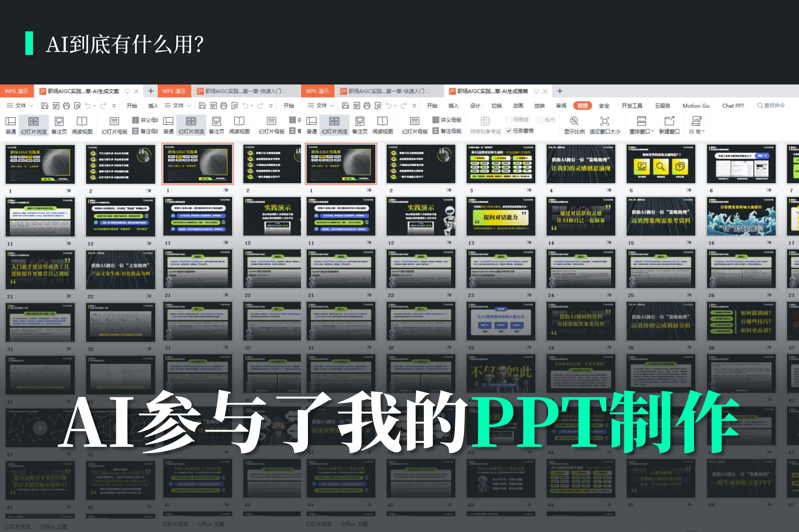The height and width of the screenshot is (532, 799).
Task: Enable the 标尺 checkbox
Action: pyautogui.click(x=541, y=120)
